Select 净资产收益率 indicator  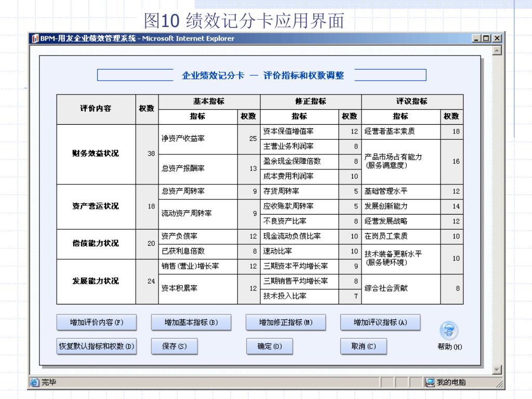198,139
